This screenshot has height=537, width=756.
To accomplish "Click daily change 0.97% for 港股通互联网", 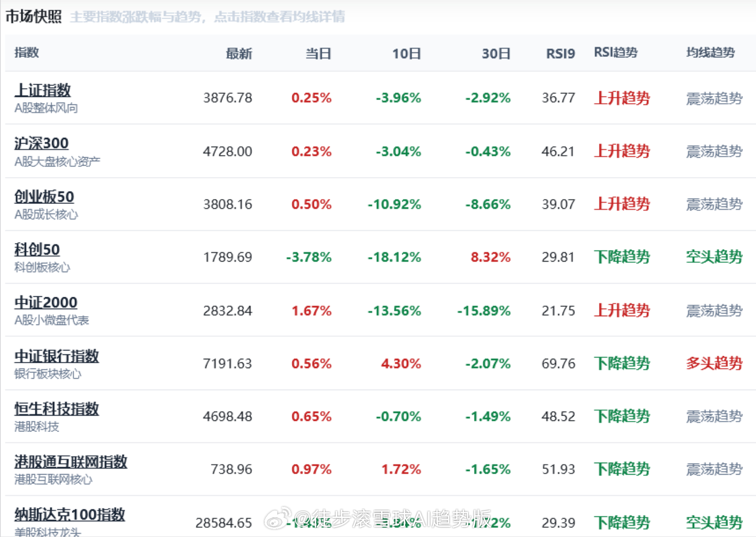I will click(x=311, y=469).
